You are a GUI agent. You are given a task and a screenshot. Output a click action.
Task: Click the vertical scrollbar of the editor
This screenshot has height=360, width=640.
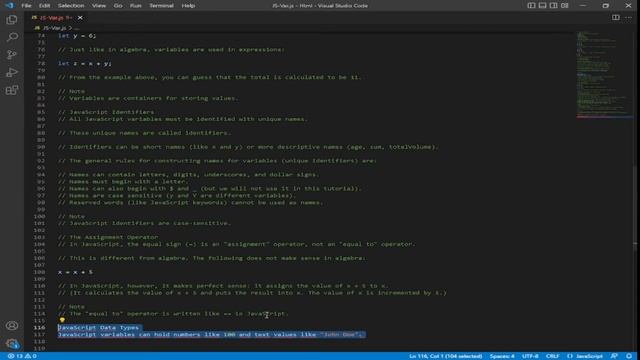coord(635,192)
